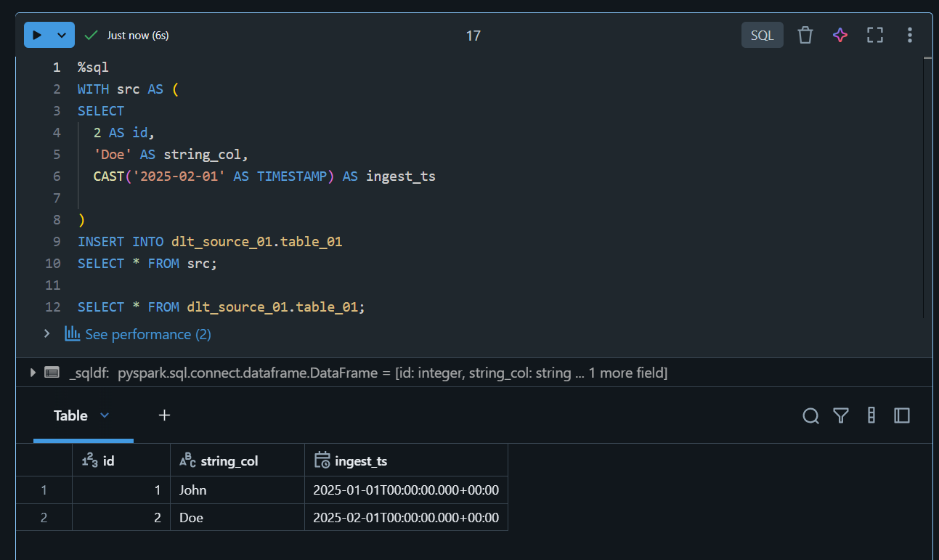Image resolution: width=939 pixels, height=560 pixels.
Task: Search within the table results
Action: [x=810, y=415]
